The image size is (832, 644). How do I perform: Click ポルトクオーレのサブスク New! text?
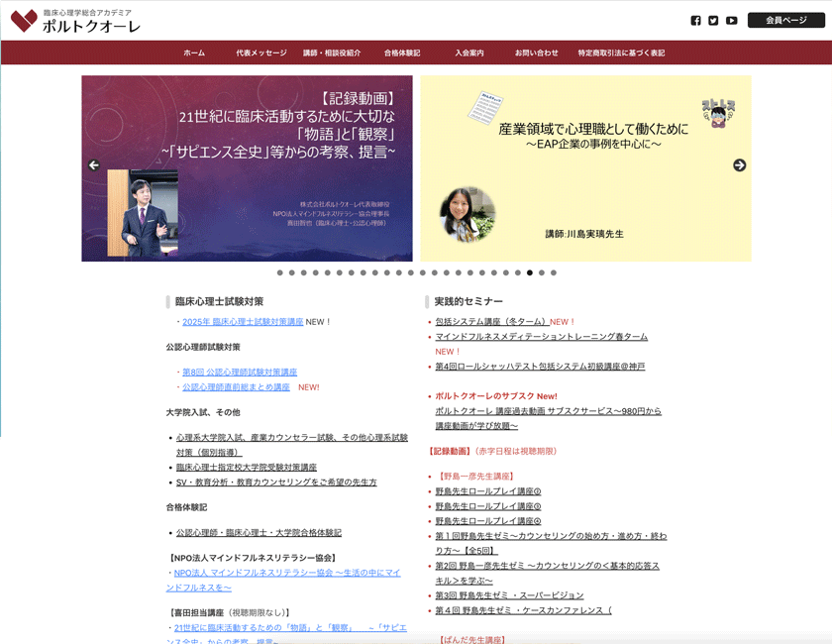click(496, 396)
